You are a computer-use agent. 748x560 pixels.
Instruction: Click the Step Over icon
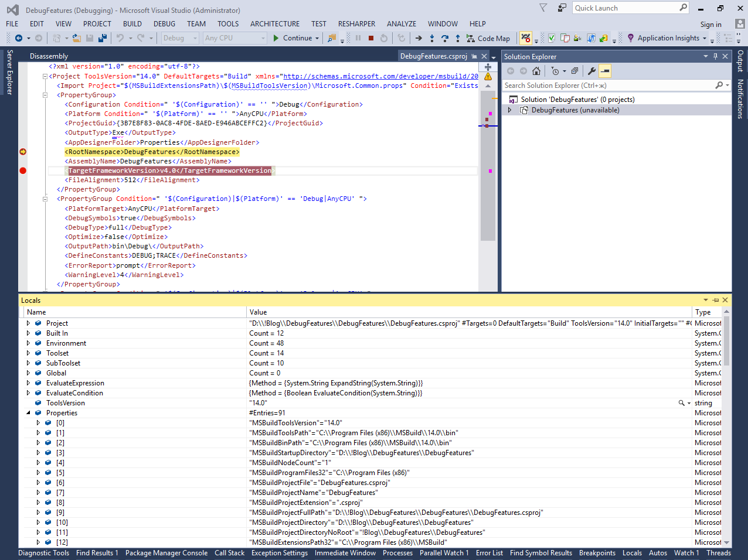[445, 38]
